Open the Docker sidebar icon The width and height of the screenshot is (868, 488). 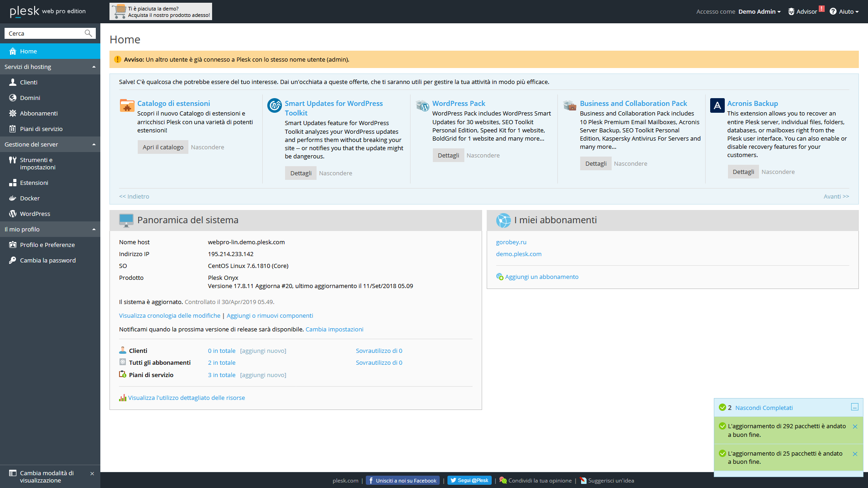pyautogui.click(x=13, y=198)
